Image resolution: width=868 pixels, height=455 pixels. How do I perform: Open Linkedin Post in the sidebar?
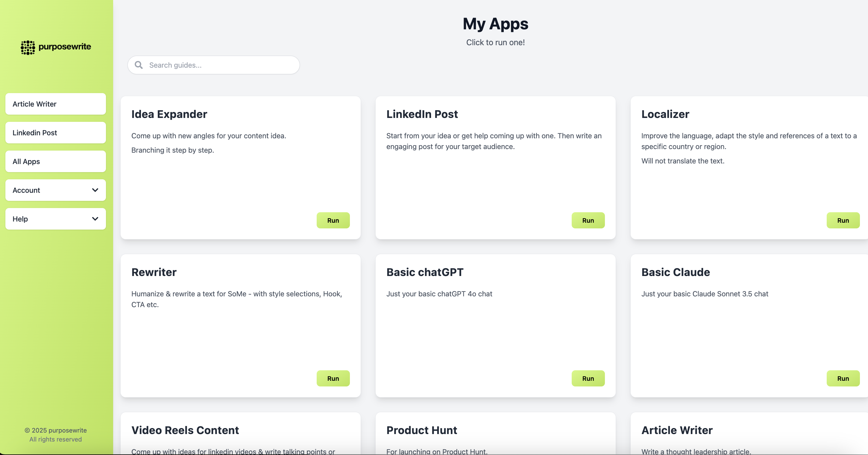coord(56,133)
